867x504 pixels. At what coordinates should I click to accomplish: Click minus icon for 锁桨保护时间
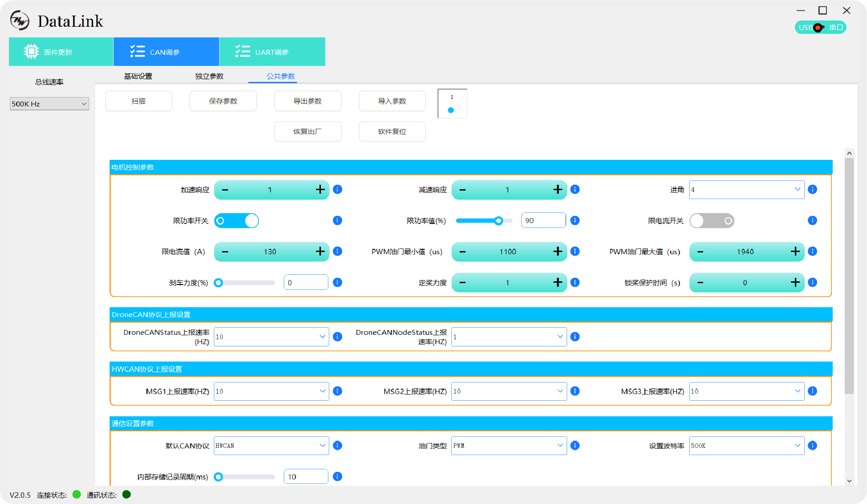point(700,283)
